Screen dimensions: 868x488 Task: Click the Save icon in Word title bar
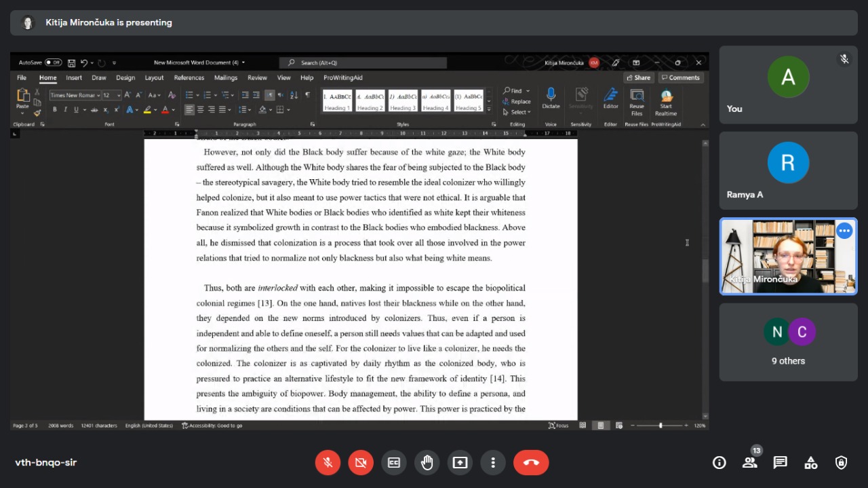[x=72, y=62]
